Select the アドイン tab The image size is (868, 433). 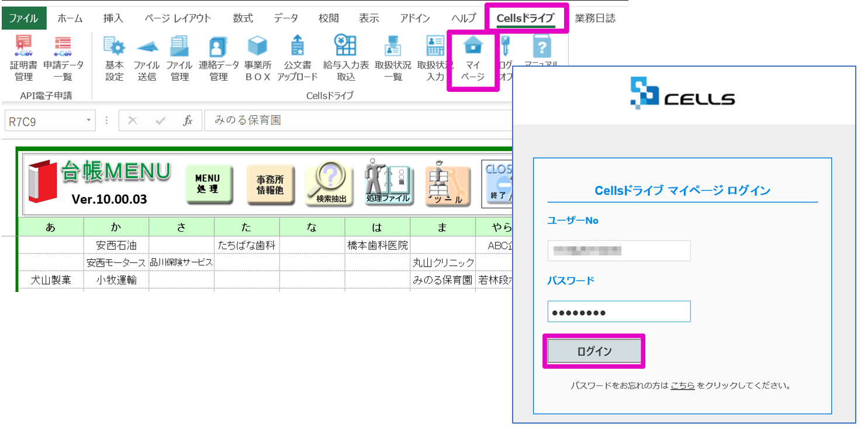click(x=415, y=18)
